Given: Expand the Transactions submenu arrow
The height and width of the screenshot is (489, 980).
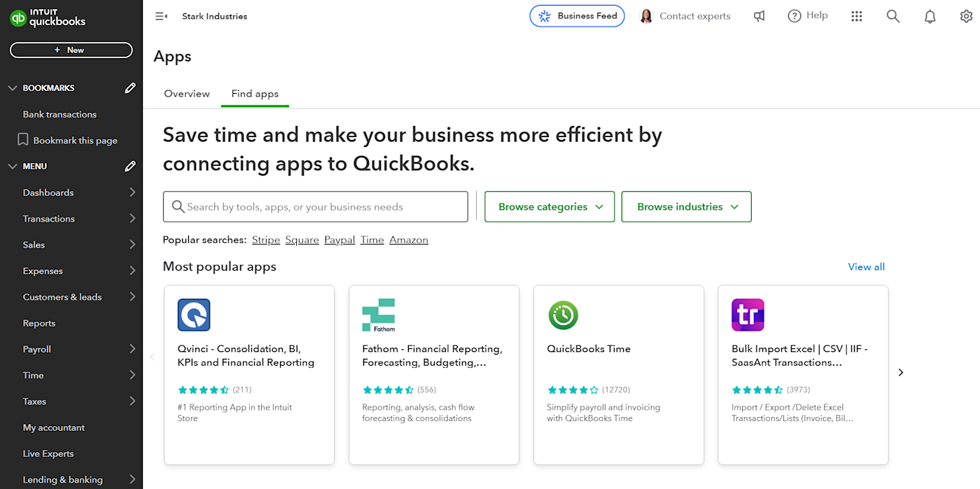Looking at the screenshot, I should (132, 218).
